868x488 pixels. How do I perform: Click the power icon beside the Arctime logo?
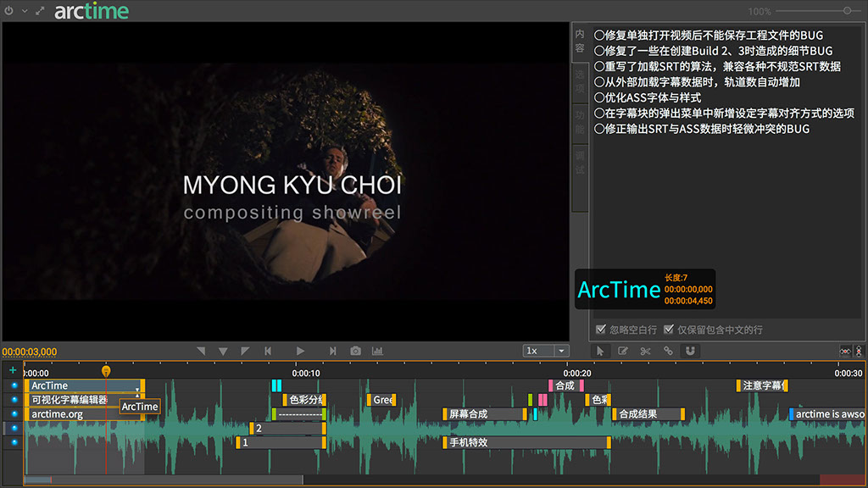[x=8, y=10]
